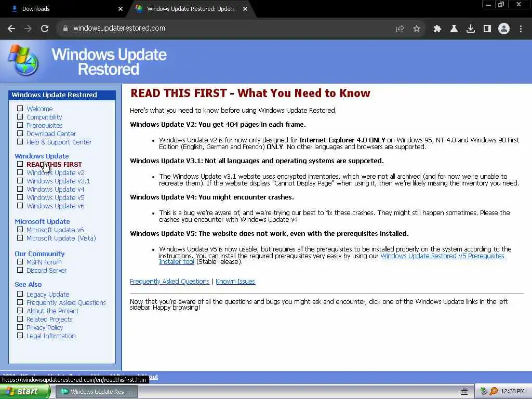Open the extensions puzzle icon
The image size is (532, 399).
click(437, 29)
